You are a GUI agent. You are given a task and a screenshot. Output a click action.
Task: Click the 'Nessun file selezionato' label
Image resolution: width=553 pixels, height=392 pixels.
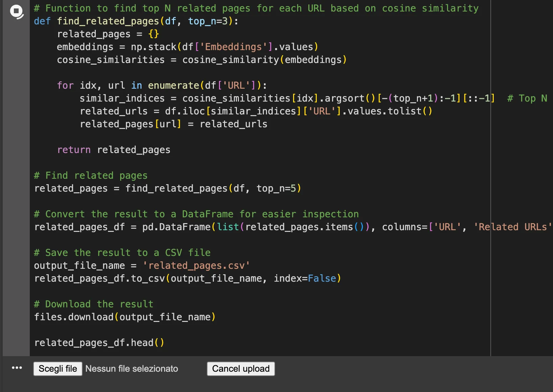coord(132,369)
